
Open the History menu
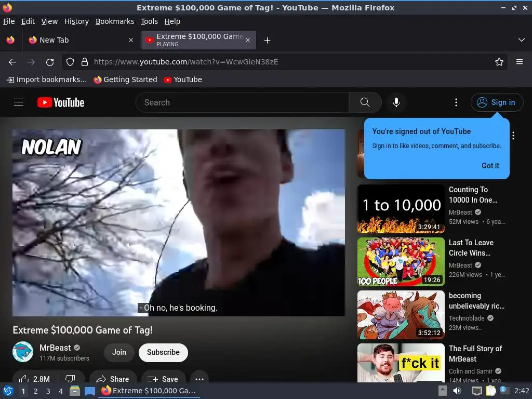[x=77, y=21]
